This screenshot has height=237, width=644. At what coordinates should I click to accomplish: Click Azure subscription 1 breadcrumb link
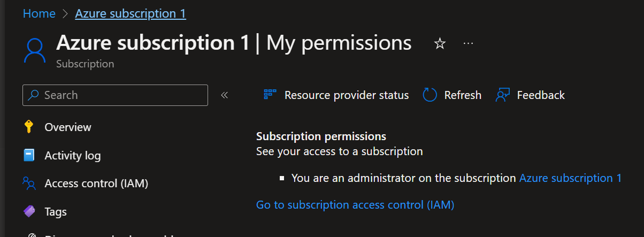(x=131, y=13)
